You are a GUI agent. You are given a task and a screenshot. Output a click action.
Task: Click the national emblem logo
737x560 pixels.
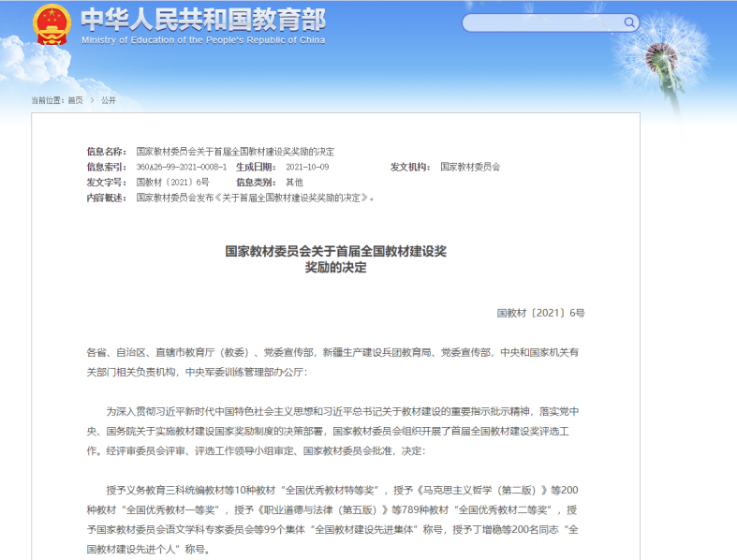click(x=50, y=24)
